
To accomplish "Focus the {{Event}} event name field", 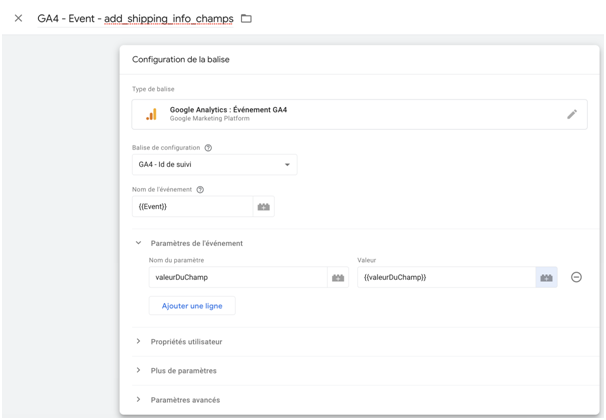I will click(x=192, y=207).
